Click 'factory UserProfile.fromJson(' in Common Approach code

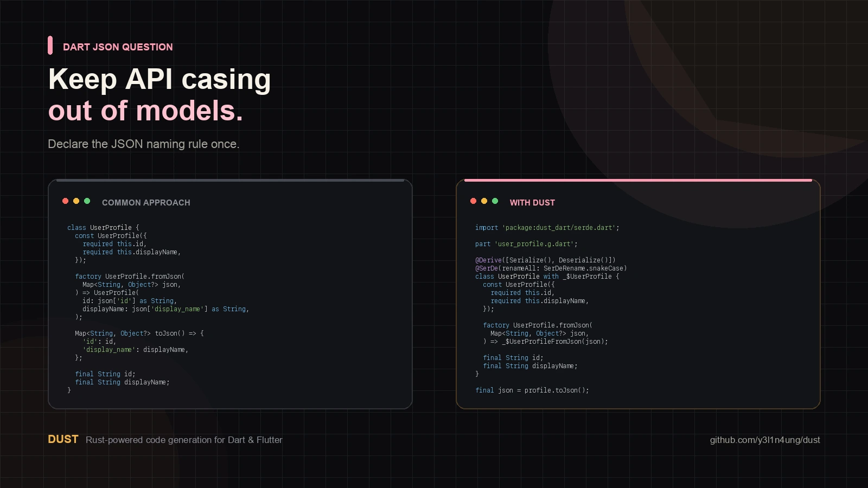click(x=130, y=277)
